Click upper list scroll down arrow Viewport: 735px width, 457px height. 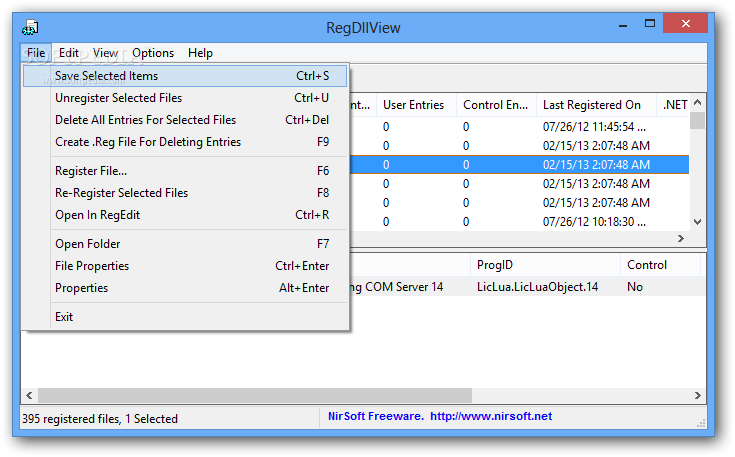coord(698,222)
